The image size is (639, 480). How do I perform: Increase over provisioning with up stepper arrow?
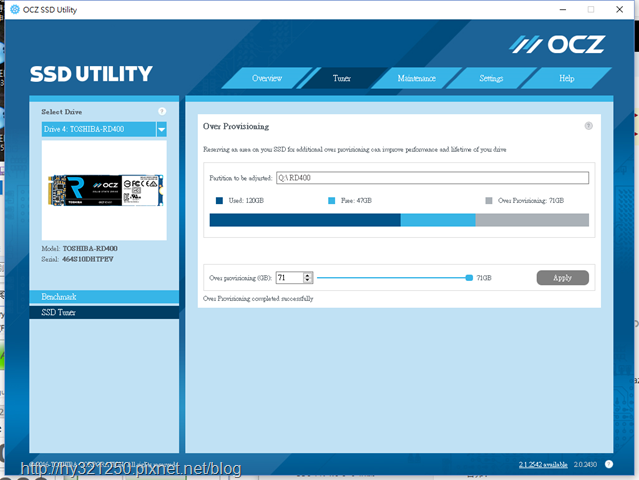308,275
